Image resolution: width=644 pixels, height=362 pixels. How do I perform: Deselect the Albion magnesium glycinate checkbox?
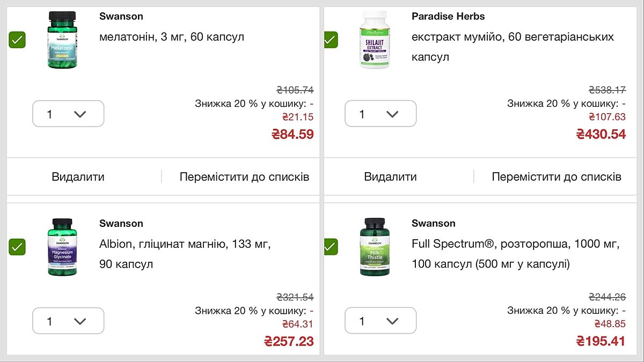pyautogui.click(x=17, y=247)
